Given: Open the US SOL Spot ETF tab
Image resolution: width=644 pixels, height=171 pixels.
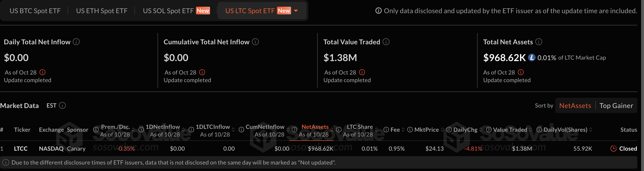Looking at the screenshot, I should pyautogui.click(x=168, y=11).
